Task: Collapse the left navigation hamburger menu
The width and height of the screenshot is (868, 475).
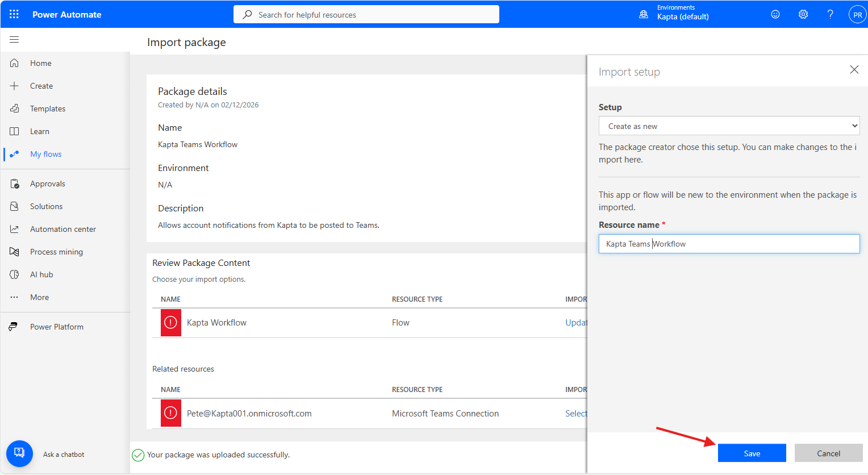Action: (x=14, y=40)
